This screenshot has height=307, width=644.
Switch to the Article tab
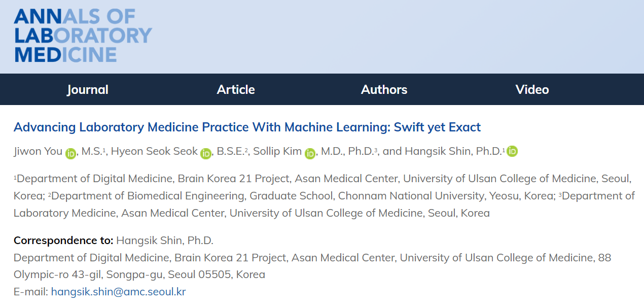(236, 89)
